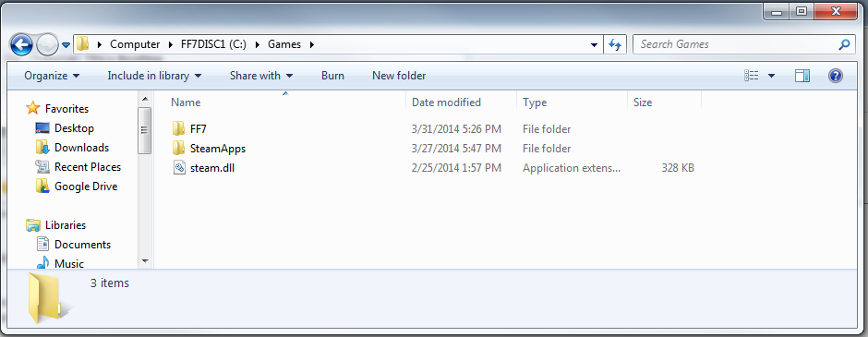Click Burn in the toolbar
The height and width of the screenshot is (337, 868).
(332, 76)
